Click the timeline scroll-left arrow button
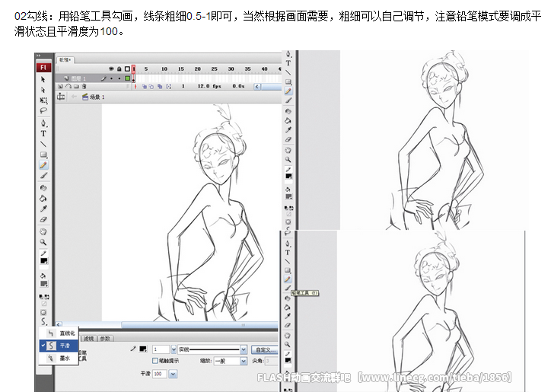Viewport: 551px width, 392px height. [x=257, y=86]
